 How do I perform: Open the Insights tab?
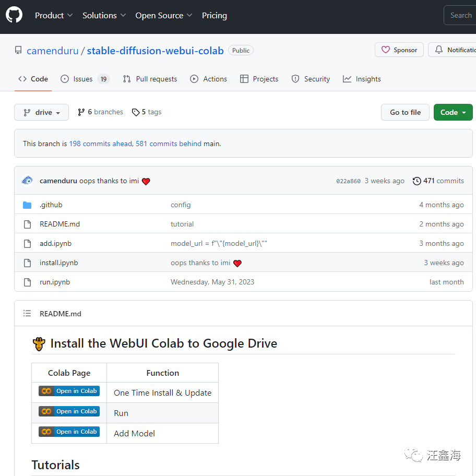tap(362, 79)
